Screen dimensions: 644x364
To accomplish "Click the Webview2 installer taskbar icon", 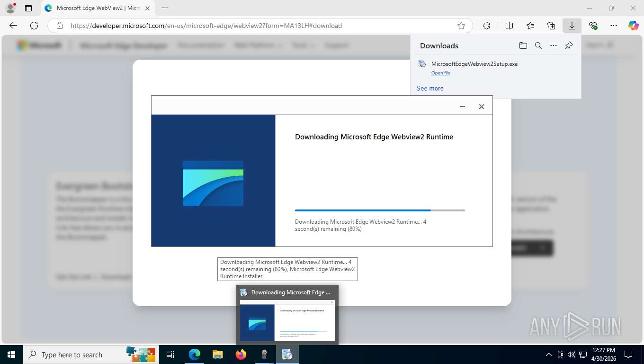I will point(287,355).
